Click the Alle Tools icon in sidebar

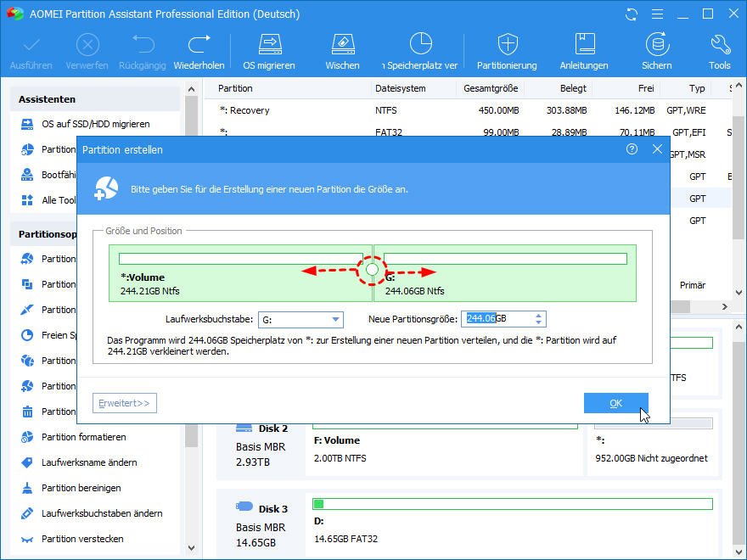click(27, 200)
